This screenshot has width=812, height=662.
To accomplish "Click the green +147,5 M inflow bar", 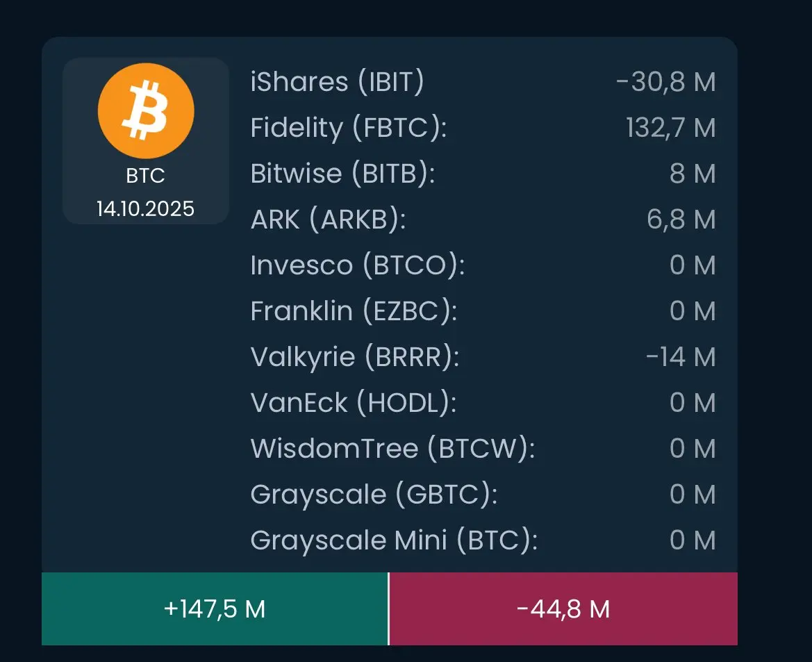I will pos(215,609).
